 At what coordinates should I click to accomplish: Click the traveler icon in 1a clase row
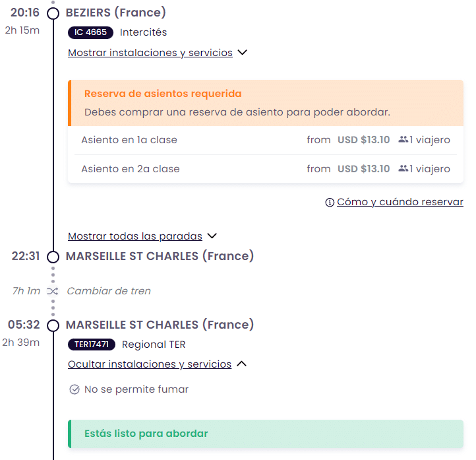tap(403, 140)
